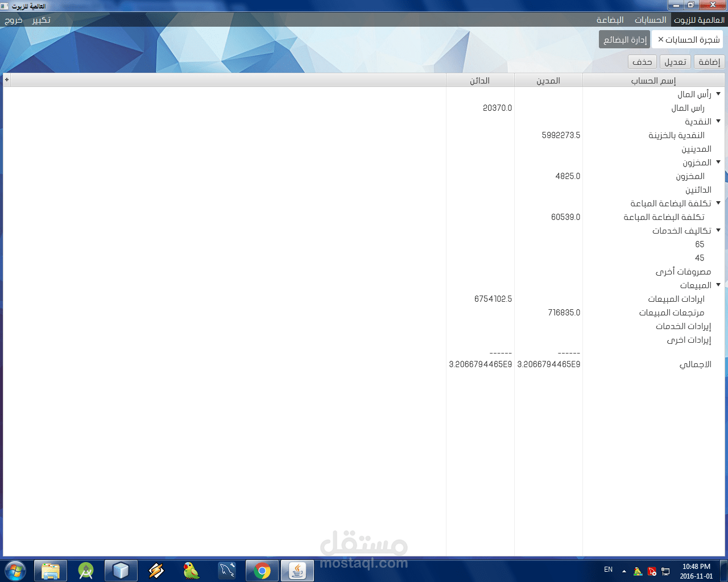Click the debit value 4825.0
Screen dimensions: 728x582
(x=568, y=176)
